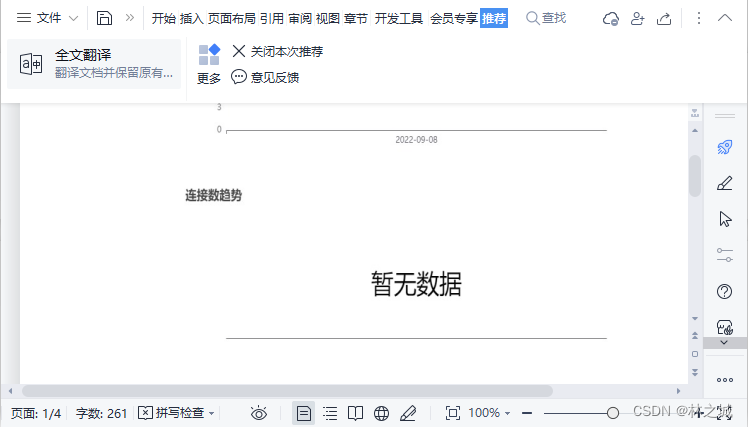
Task: Open the 开发工具 tab
Action: coord(399,19)
